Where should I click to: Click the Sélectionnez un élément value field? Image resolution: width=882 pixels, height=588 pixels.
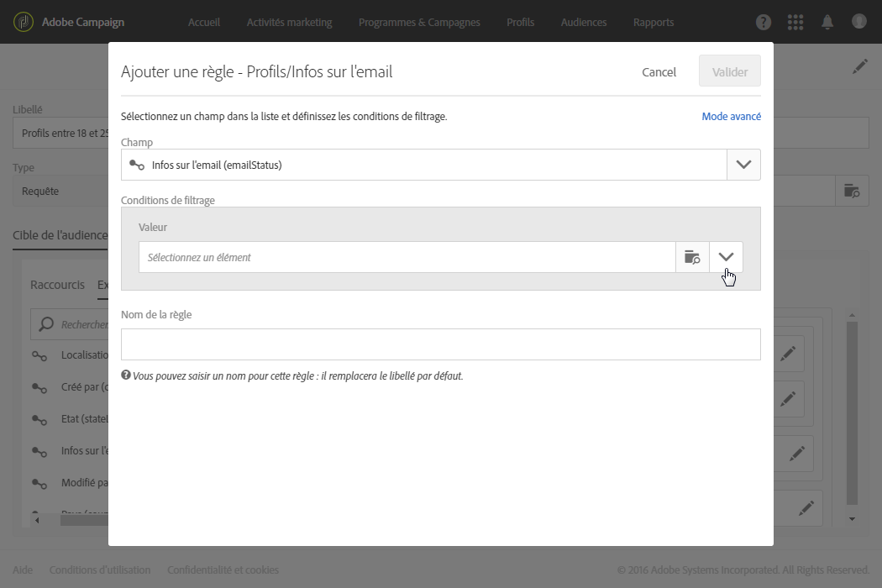(x=407, y=257)
